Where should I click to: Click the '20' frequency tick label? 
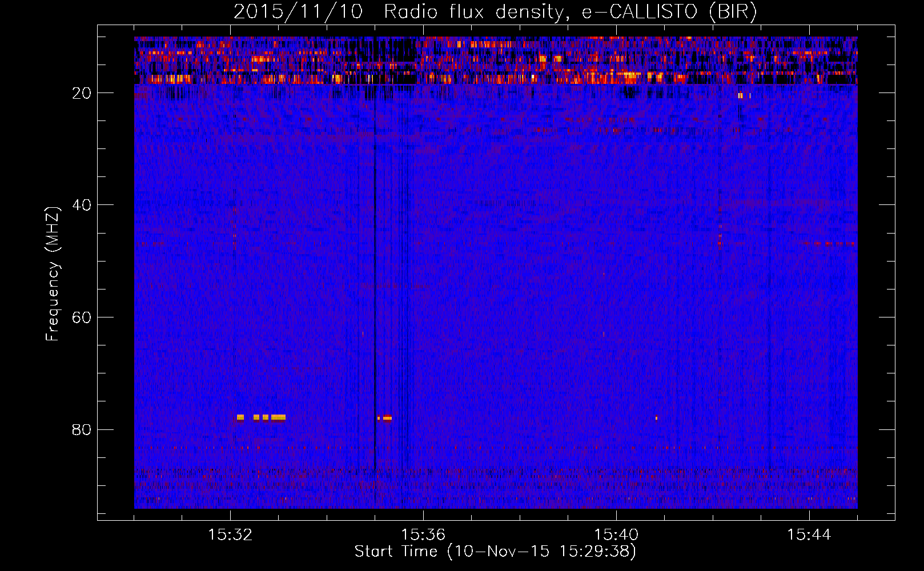(x=82, y=93)
